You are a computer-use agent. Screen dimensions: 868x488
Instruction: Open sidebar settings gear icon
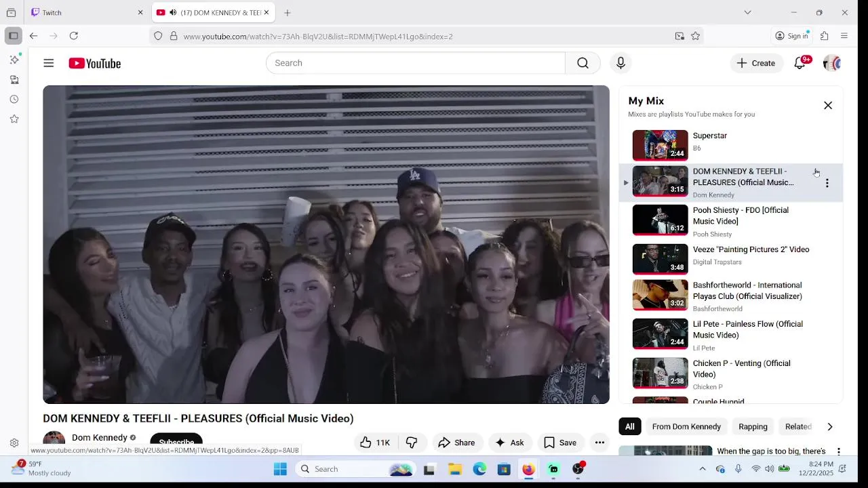click(14, 443)
